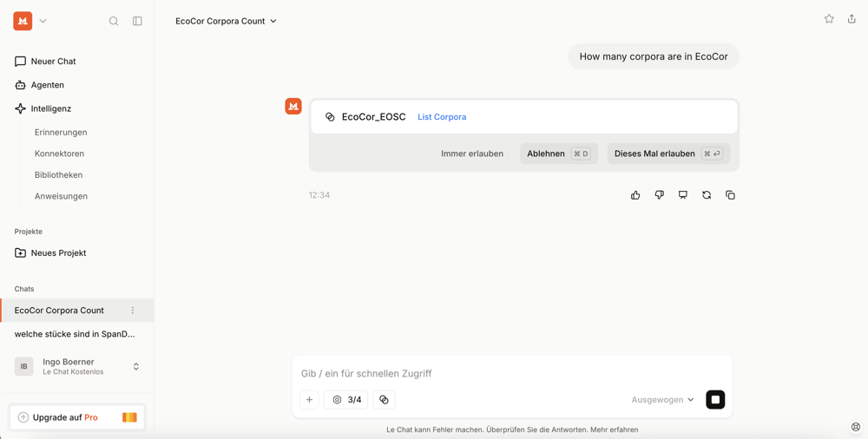Viewport: 868px width, 439px height.
Task: Open the 'welche stücke sind in SpanD...' chat
Action: coord(75,334)
